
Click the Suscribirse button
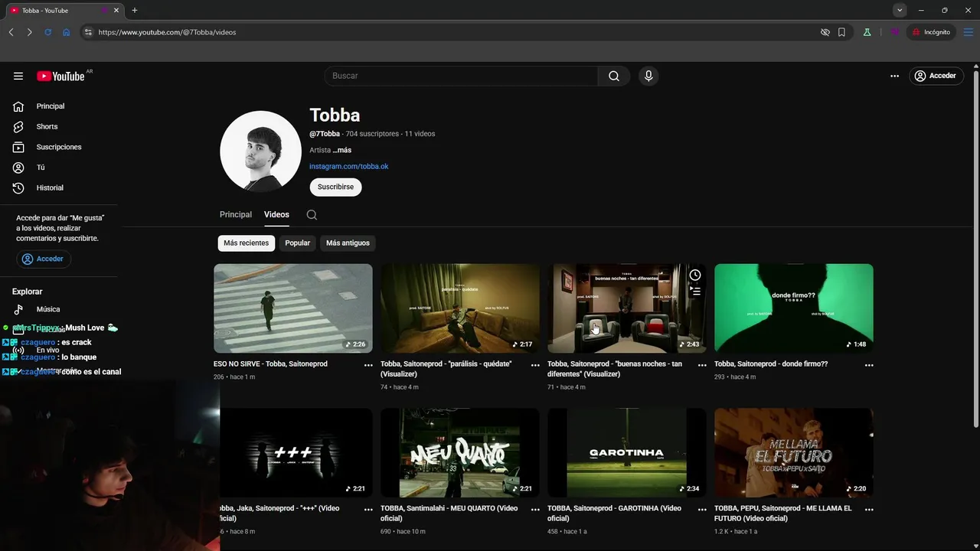click(x=335, y=187)
